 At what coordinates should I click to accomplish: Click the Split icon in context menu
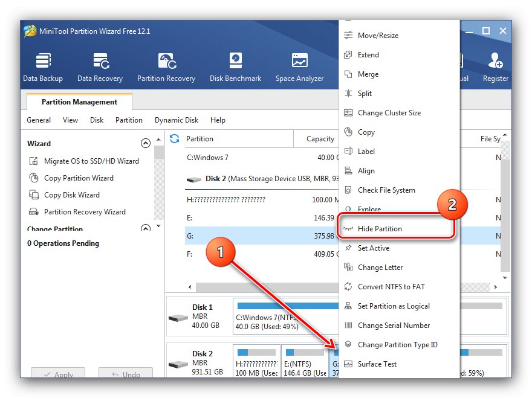(x=348, y=93)
